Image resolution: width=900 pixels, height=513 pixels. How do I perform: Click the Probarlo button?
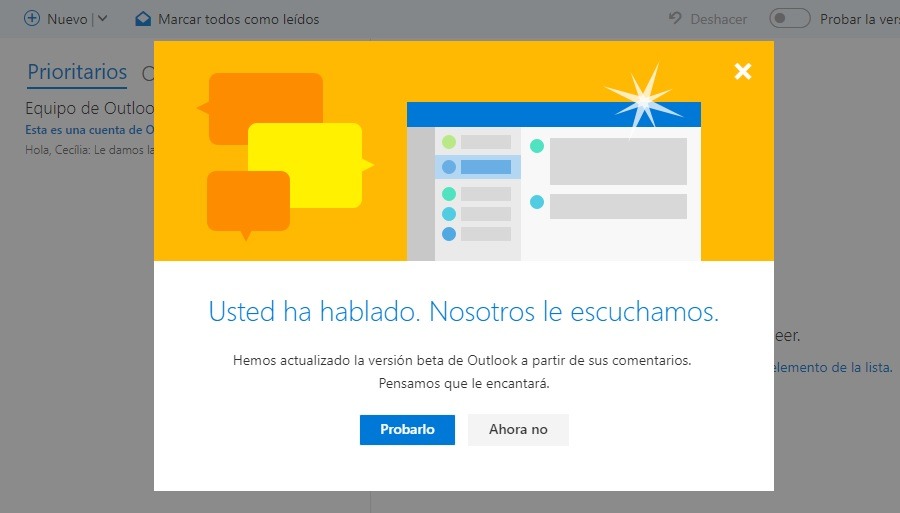[x=407, y=429]
